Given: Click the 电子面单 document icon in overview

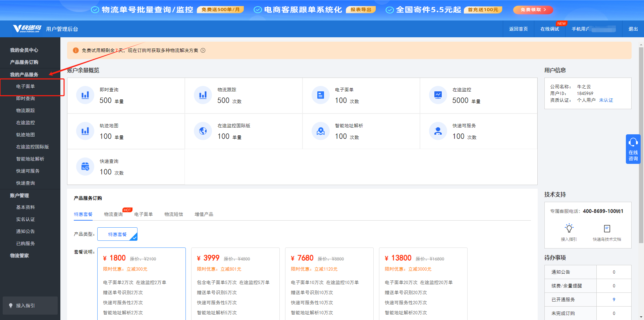Looking at the screenshot, I should tap(320, 95).
